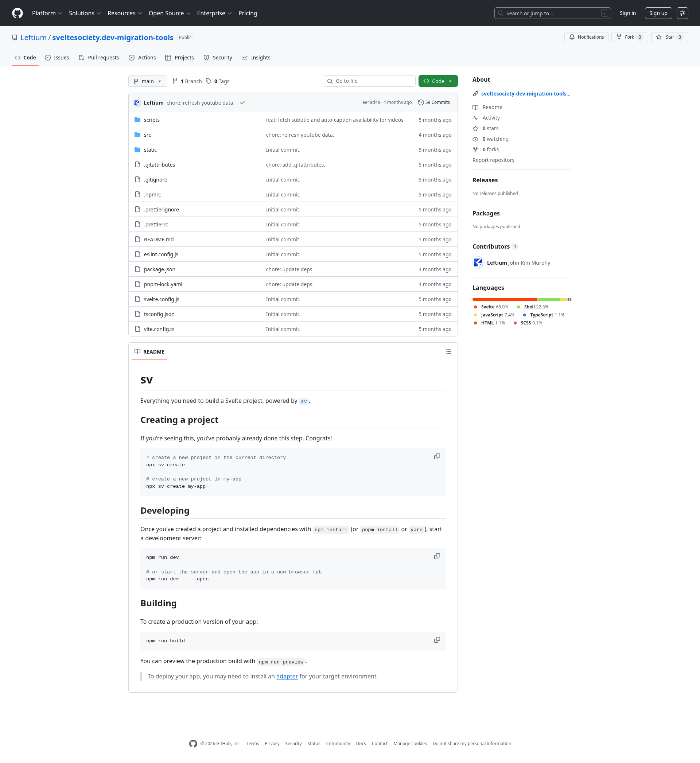Open the vite.config.ts file
Screen dimensions: 700x763
click(159, 330)
